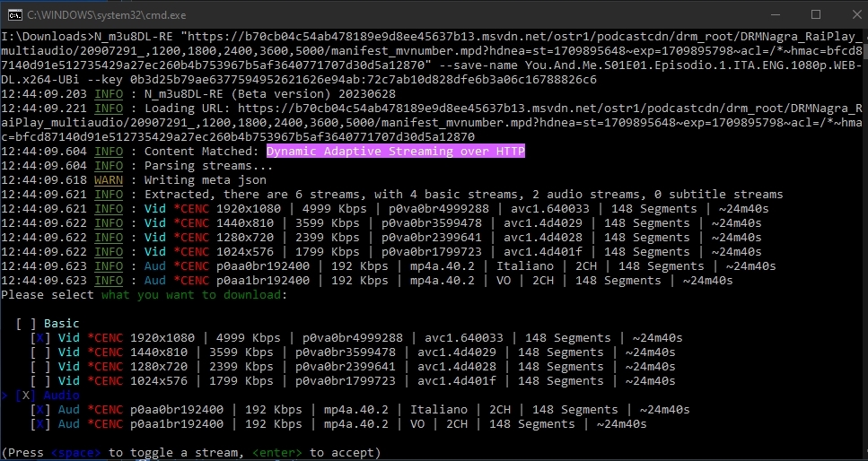
Task: Click 'what you want to download' prompt text
Action: pyautogui.click(x=191, y=294)
